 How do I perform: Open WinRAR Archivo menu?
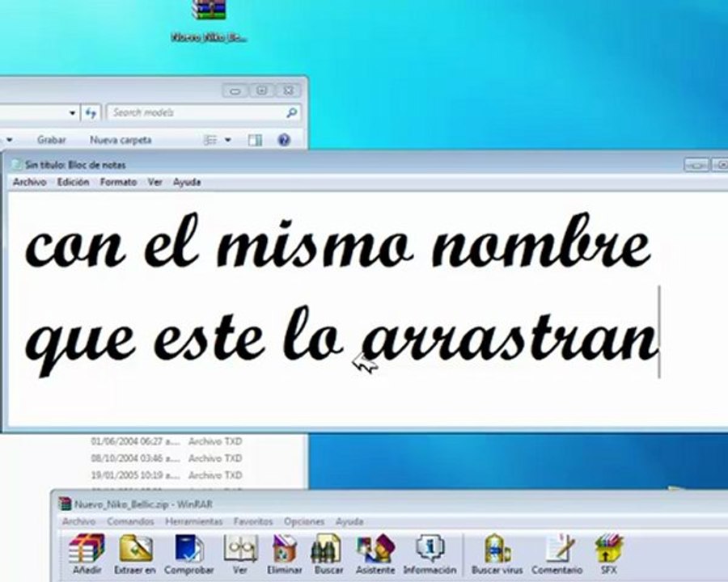pyautogui.click(x=79, y=521)
